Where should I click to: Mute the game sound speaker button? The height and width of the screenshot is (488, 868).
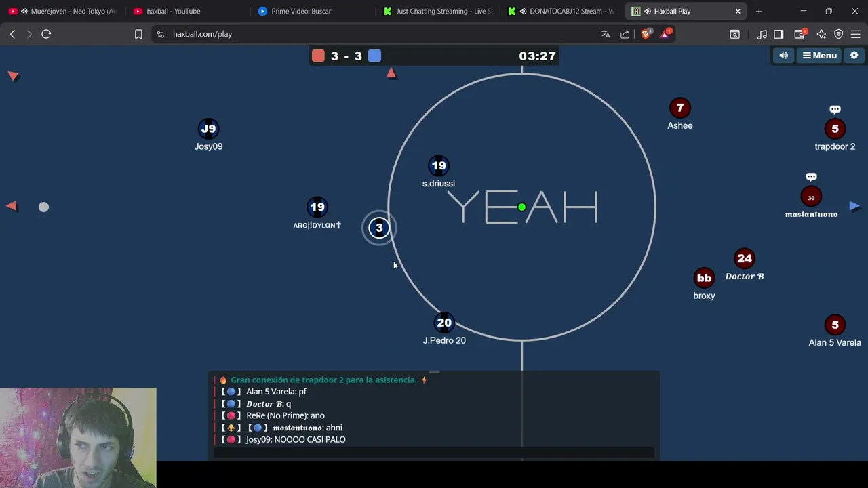783,56
